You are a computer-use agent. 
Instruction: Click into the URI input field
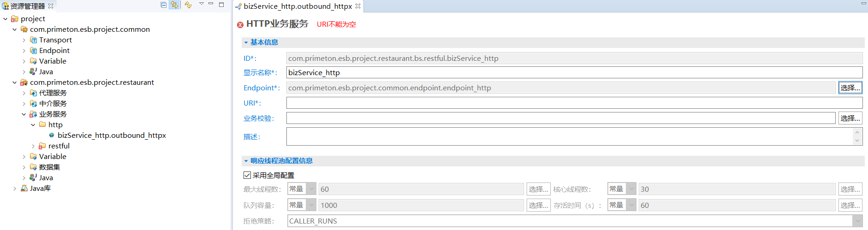coord(574,103)
